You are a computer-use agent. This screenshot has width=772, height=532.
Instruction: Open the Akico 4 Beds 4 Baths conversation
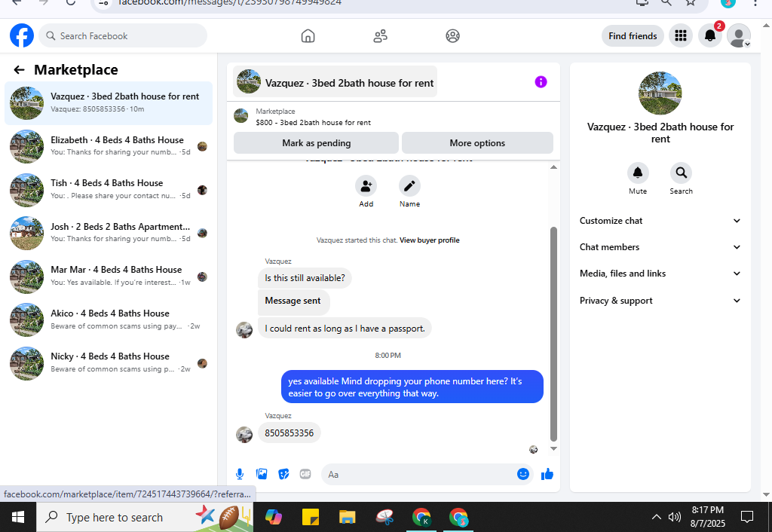pyautogui.click(x=109, y=320)
